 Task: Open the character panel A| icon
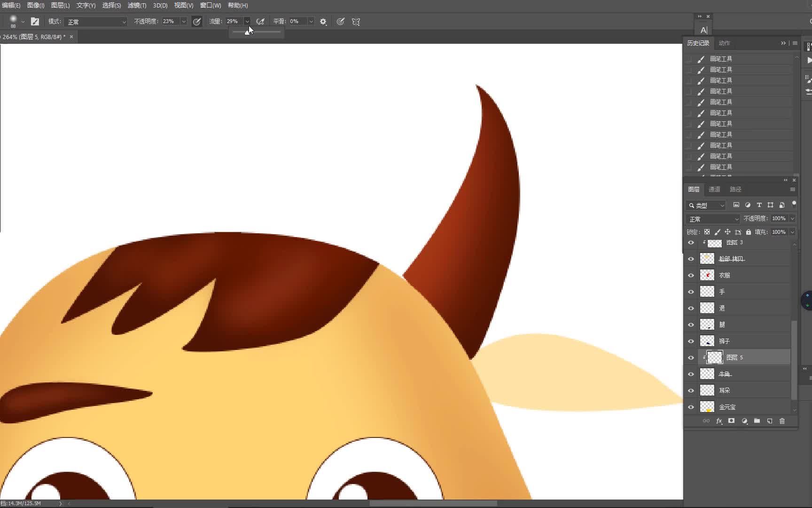point(703,30)
